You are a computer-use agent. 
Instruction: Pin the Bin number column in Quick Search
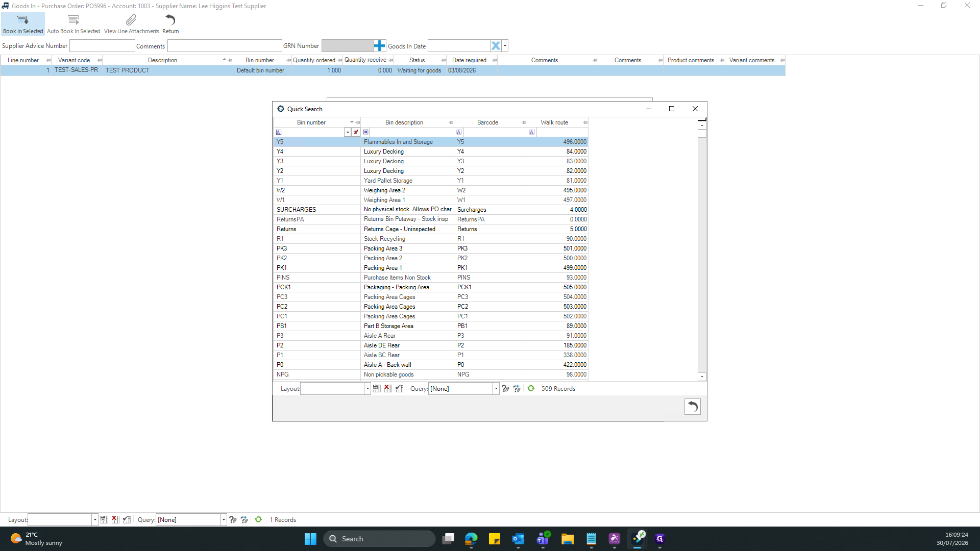[x=358, y=122]
